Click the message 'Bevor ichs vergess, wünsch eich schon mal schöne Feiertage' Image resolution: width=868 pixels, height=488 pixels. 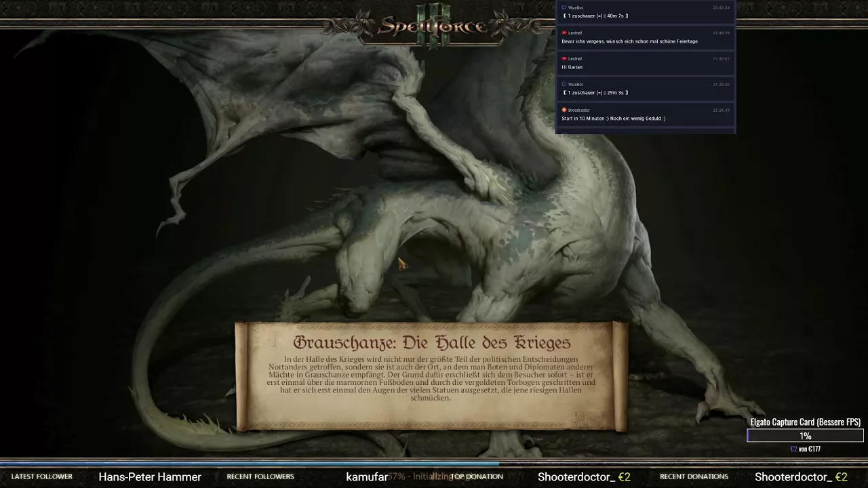pos(629,41)
